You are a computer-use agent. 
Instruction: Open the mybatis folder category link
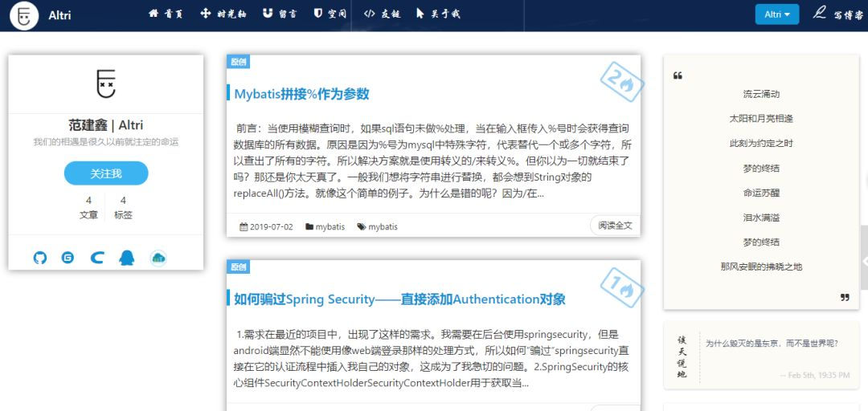(330, 227)
